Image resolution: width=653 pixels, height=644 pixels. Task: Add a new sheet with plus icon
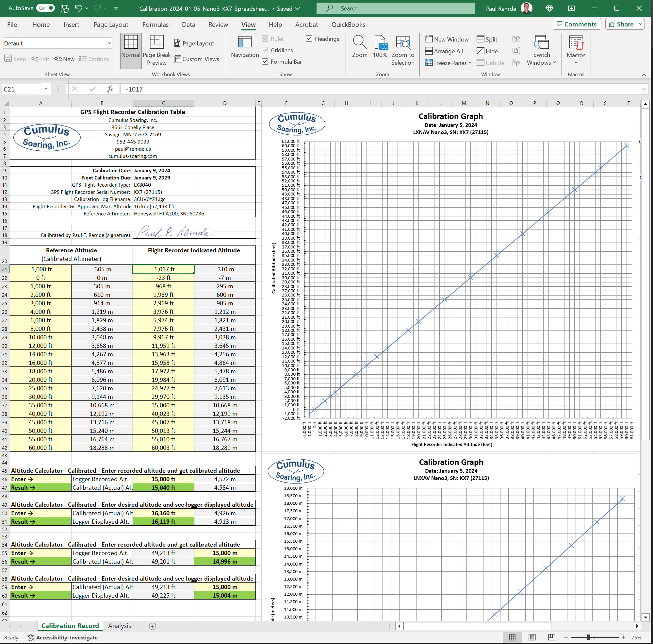coord(153,626)
